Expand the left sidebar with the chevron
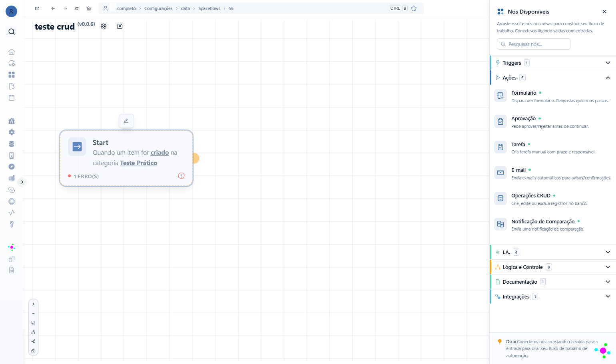Screen dimensions: 616x364 pyautogui.click(x=22, y=182)
